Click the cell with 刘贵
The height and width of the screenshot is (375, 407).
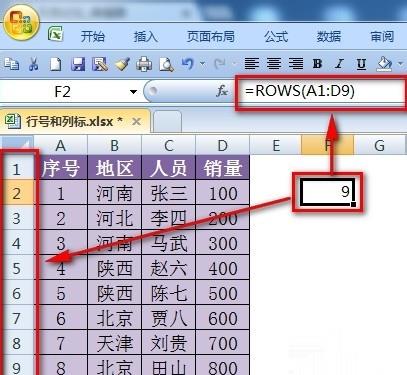169,343
